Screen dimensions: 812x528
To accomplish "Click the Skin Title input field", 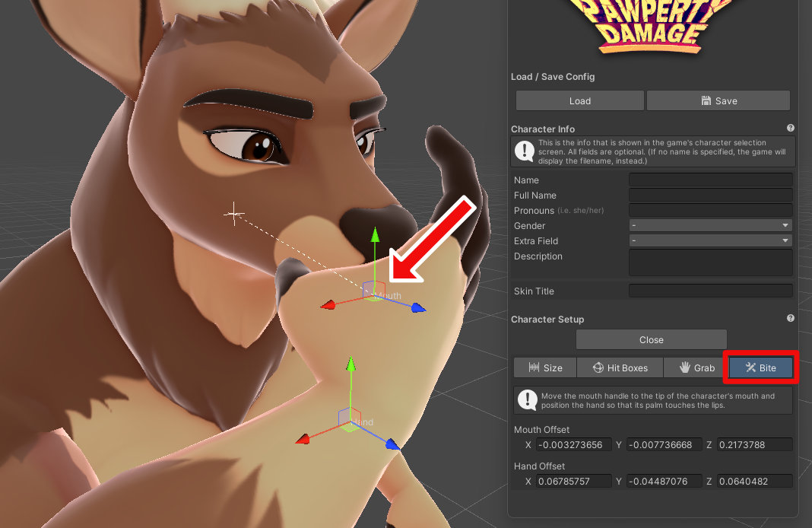I will (710, 291).
